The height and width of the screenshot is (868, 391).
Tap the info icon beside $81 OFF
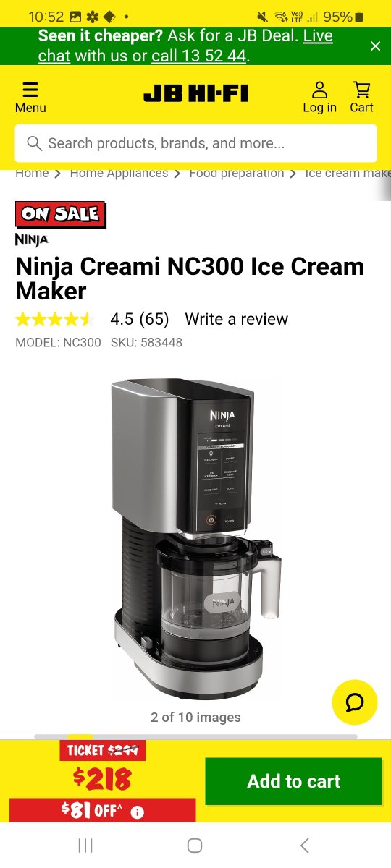[137, 812]
